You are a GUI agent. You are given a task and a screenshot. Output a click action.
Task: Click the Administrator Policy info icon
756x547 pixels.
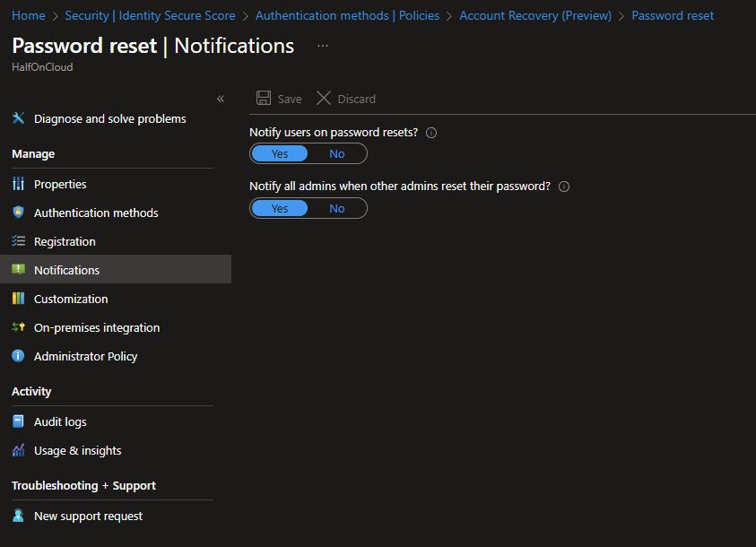18,356
